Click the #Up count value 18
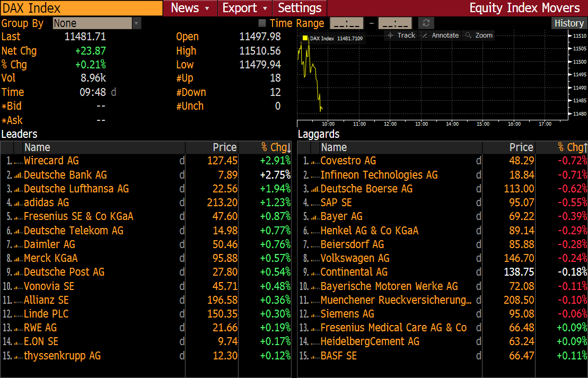Screen dimensions: 588x378 tap(275, 78)
